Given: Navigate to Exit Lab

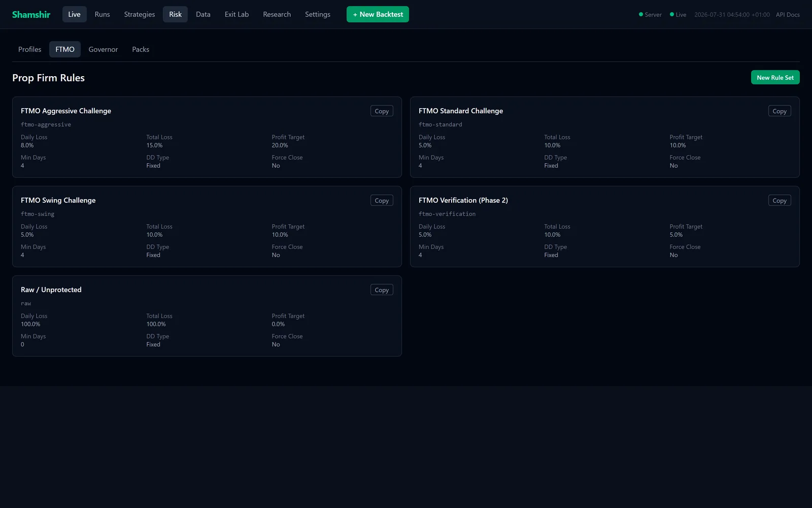Looking at the screenshot, I should (236, 14).
